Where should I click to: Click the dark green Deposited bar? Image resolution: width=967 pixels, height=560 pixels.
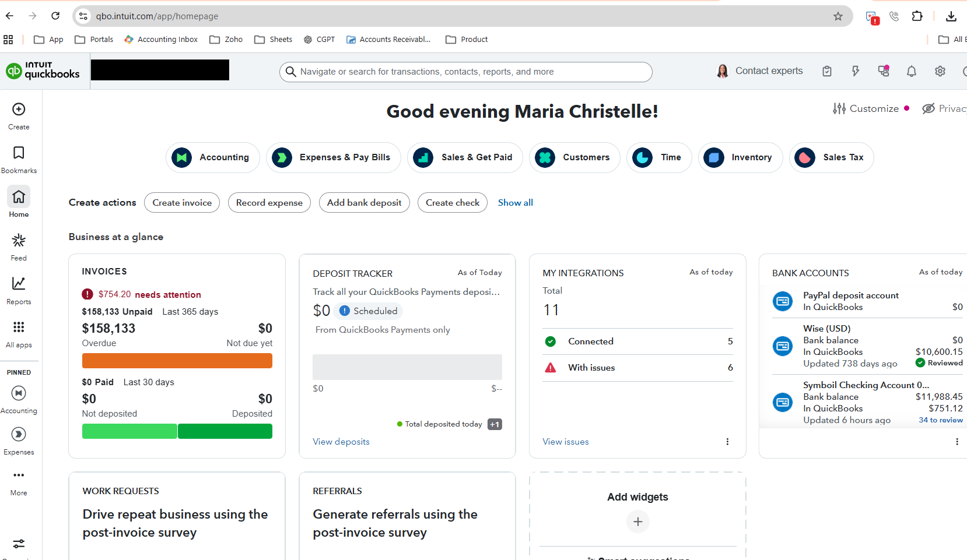click(x=225, y=431)
